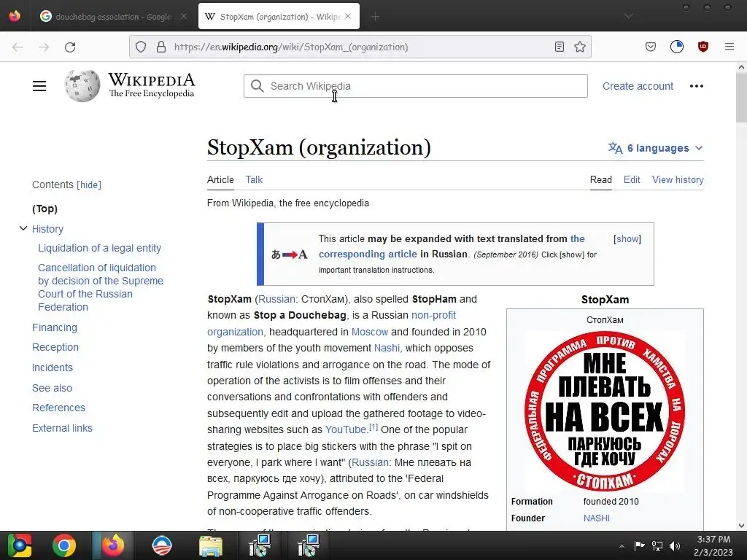Show the translation instructions box
Image resolution: width=747 pixels, height=560 pixels.
pyautogui.click(x=627, y=238)
